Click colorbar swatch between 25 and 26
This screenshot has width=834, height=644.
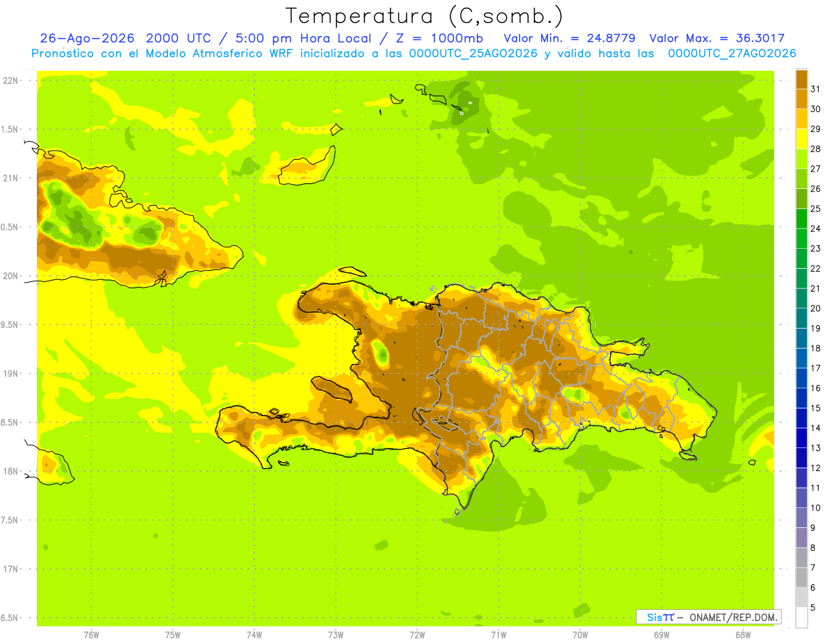801,199
